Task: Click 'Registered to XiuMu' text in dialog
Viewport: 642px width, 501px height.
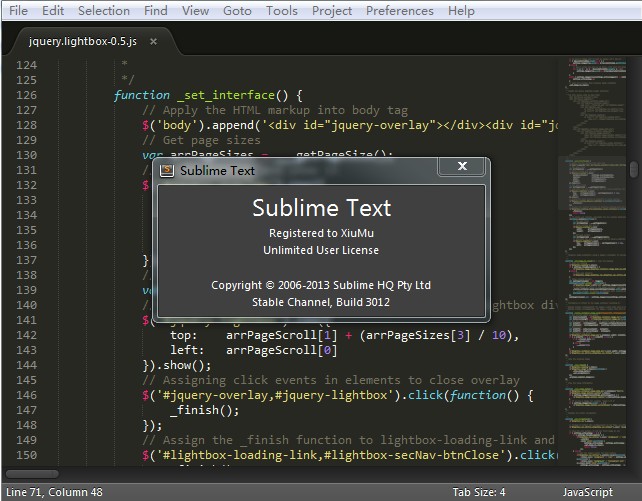Action: [321, 233]
